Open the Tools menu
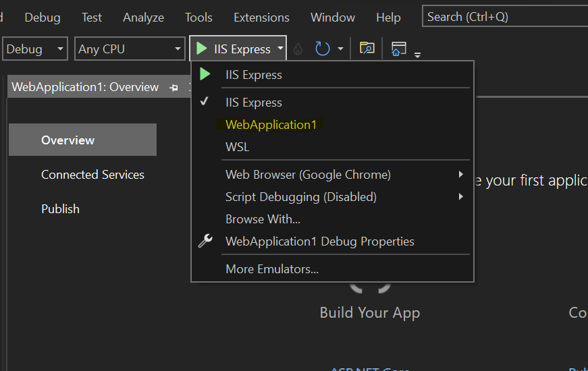 198,18
